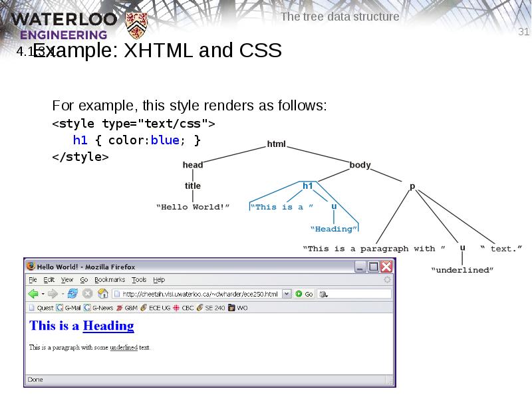Open the back button history dropdown
532x399 pixels.
[x=42, y=293]
